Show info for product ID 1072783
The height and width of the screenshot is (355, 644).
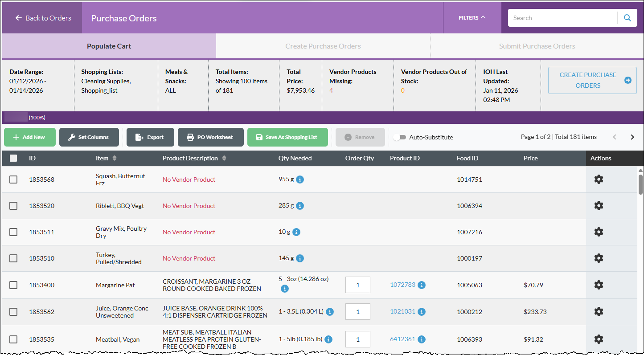coord(422,285)
